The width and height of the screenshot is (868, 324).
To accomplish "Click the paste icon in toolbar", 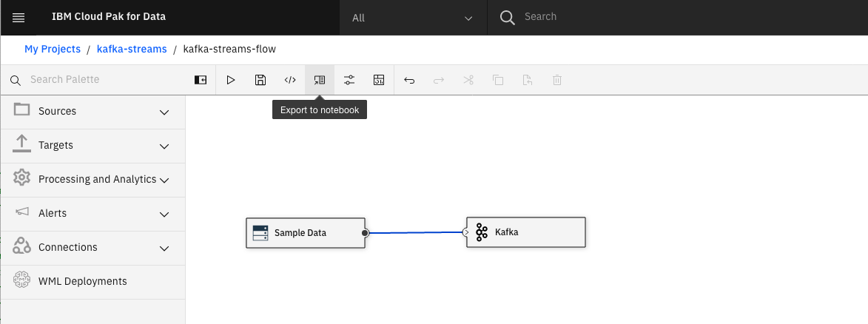I will (528, 81).
